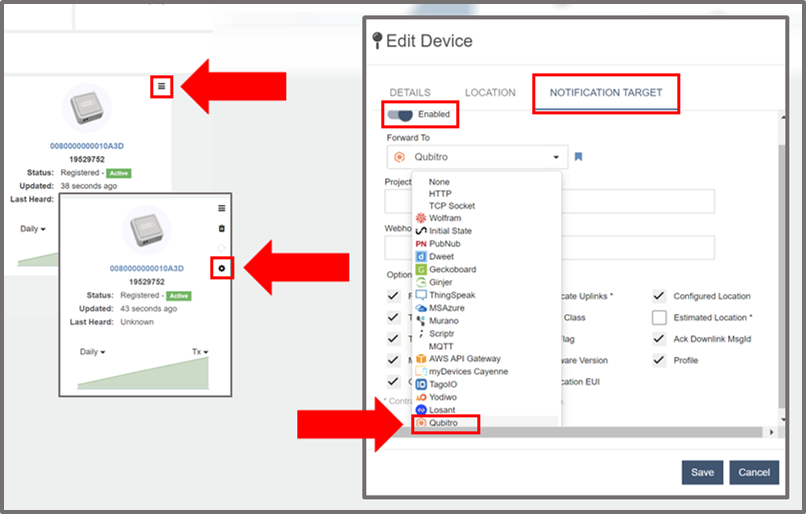The image size is (806, 514).
Task: Open the hamburger menu on the inset device card
Action: pyautogui.click(x=222, y=208)
